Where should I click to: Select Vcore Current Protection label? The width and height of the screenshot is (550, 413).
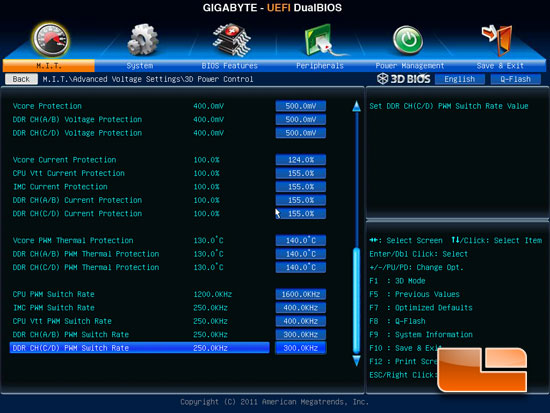coord(64,160)
